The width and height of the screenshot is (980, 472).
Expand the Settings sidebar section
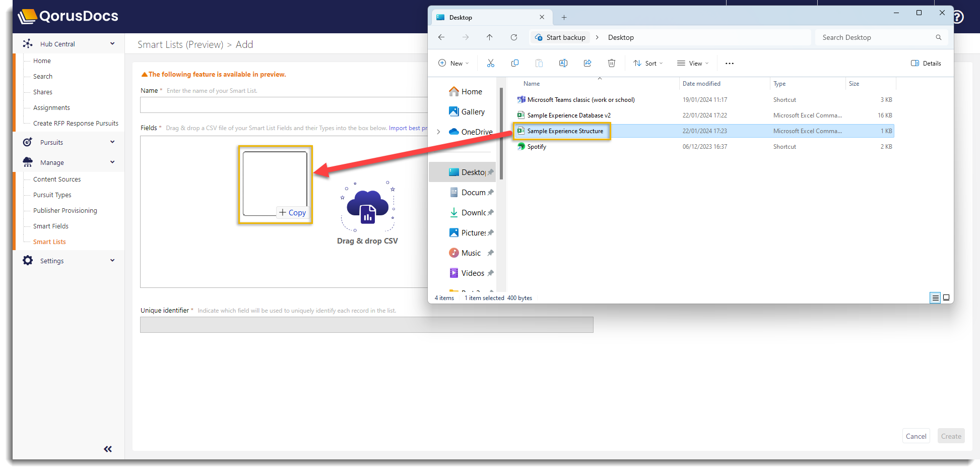(112, 261)
